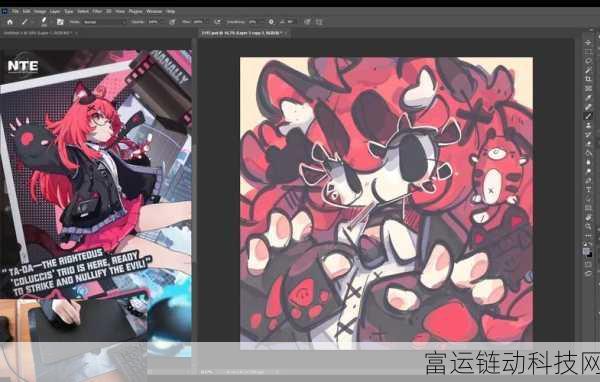Toggle pressure for brush size button
Image resolution: width=600 pixels, height=382 pixels.
(307, 22)
